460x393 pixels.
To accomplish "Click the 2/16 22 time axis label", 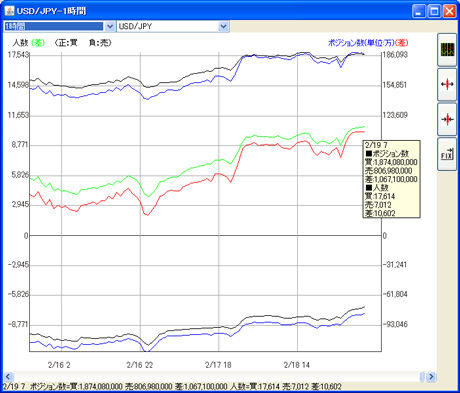I will click(x=140, y=365).
